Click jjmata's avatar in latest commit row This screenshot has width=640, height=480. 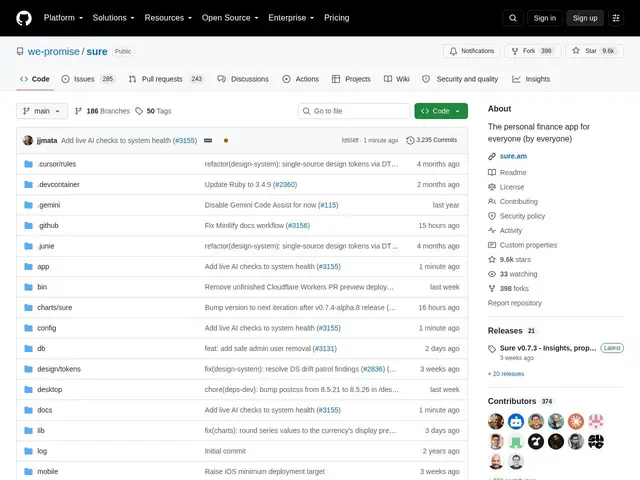click(28, 140)
